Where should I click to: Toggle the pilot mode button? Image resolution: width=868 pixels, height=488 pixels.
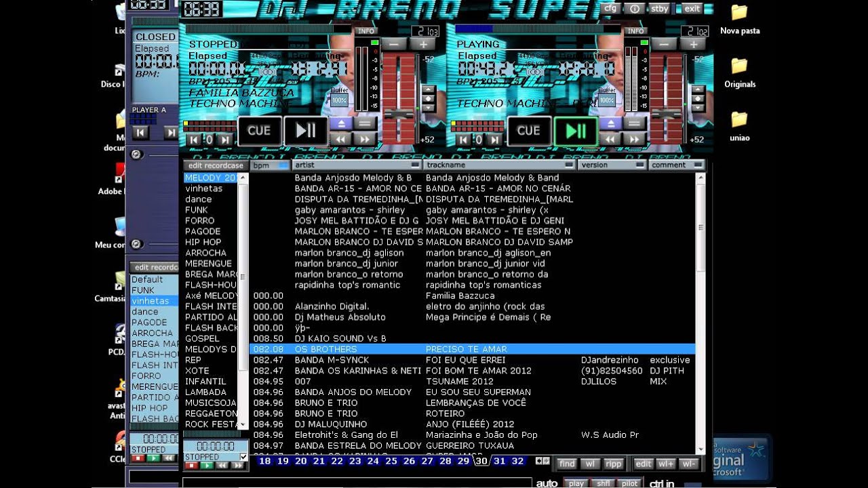click(629, 483)
